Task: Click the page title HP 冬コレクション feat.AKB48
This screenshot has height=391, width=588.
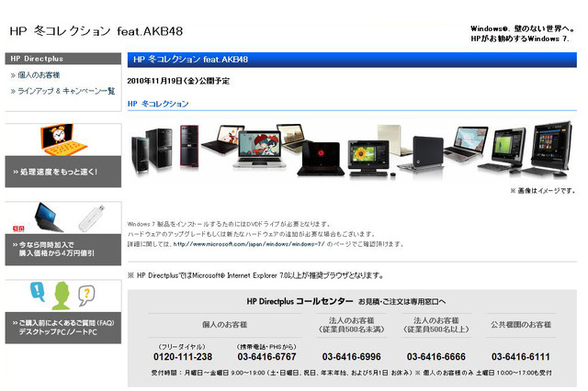Action: (x=96, y=31)
